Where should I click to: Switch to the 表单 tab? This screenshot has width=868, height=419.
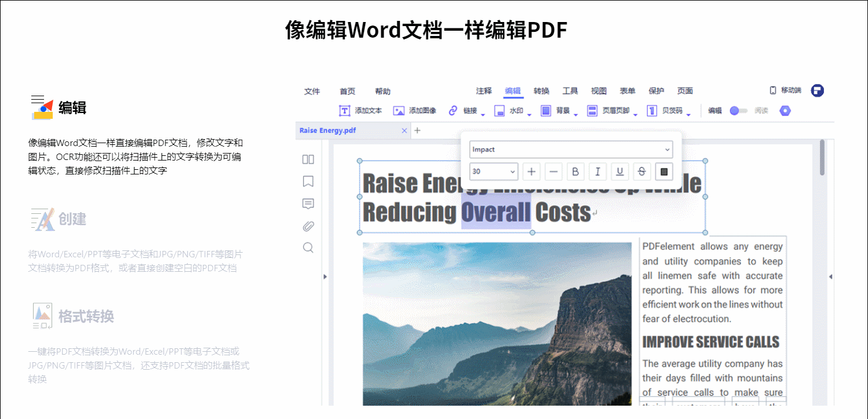[628, 91]
